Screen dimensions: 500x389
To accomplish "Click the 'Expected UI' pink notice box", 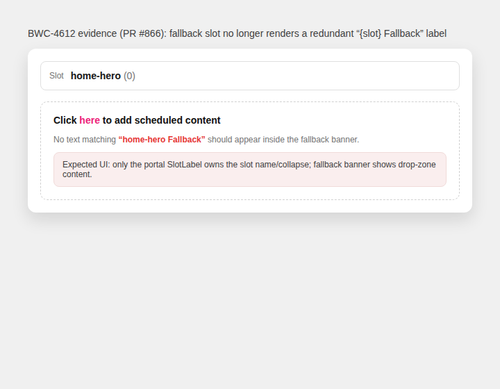I will (x=250, y=169).
